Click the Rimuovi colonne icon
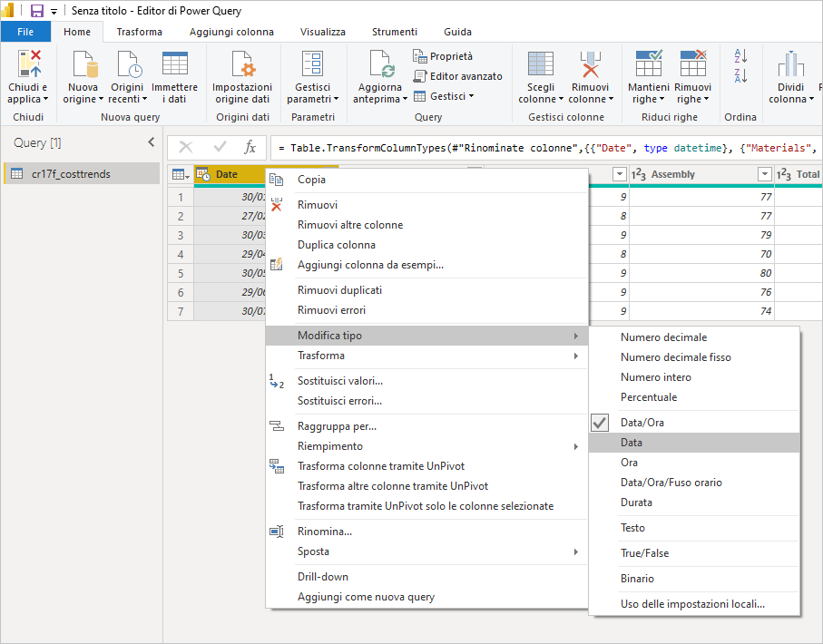823x644 pixels. (x=591, y=63)
